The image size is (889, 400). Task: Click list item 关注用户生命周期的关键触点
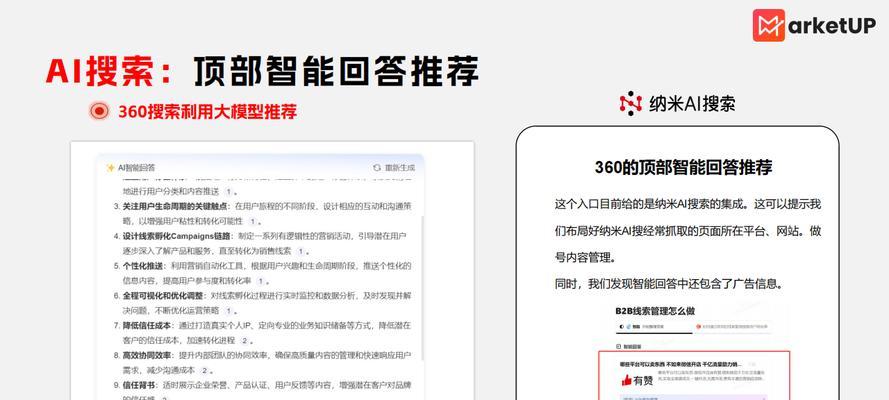[x=176, y=206]
